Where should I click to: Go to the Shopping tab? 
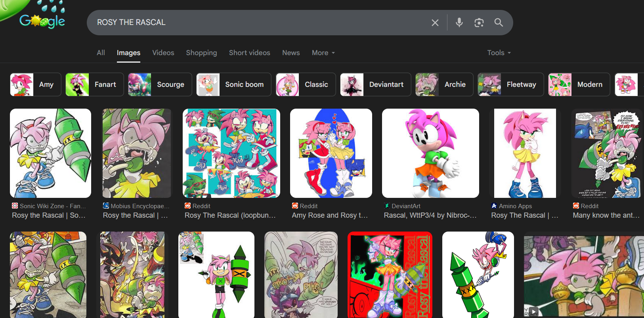[x=202, y=53]
